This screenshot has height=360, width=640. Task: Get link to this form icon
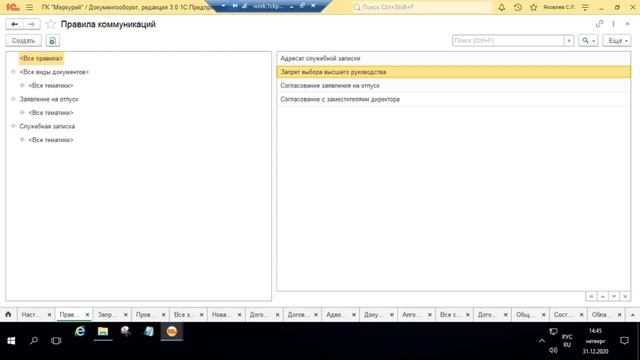pos(599,24)
